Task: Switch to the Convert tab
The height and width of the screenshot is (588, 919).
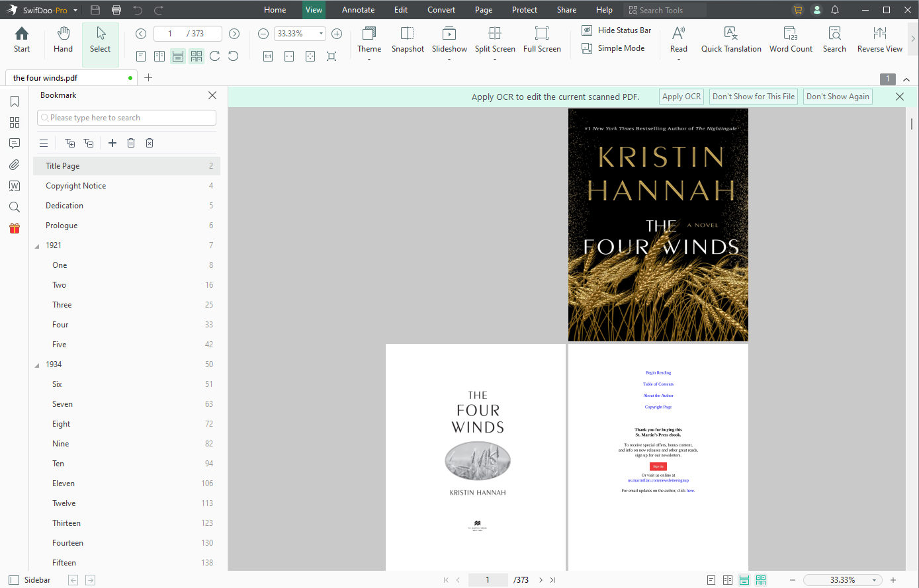Action: coord(441,10)
